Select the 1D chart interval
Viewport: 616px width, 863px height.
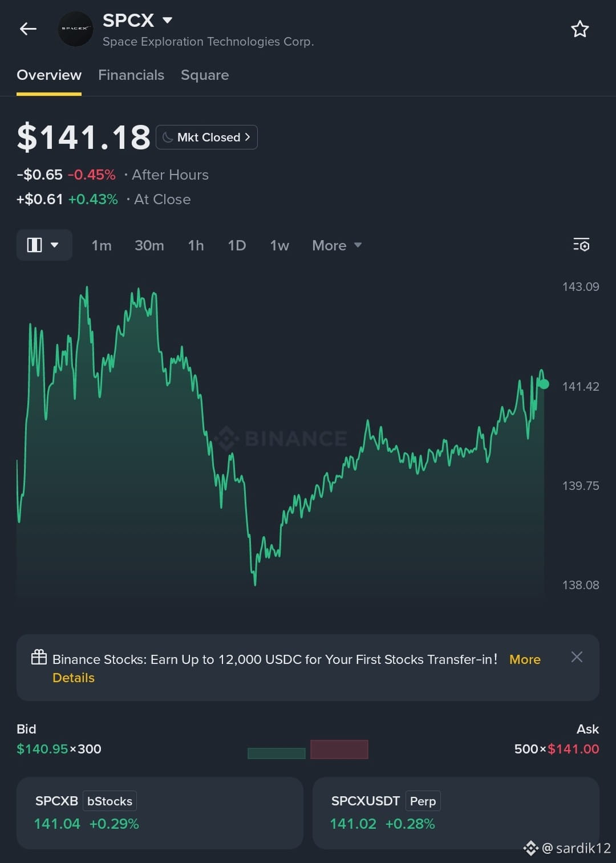(x=237, y=245)
